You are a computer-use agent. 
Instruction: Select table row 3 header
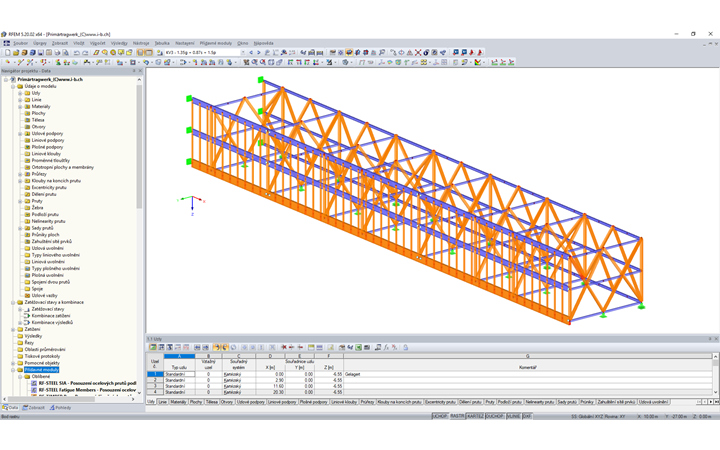click(155, 386)
